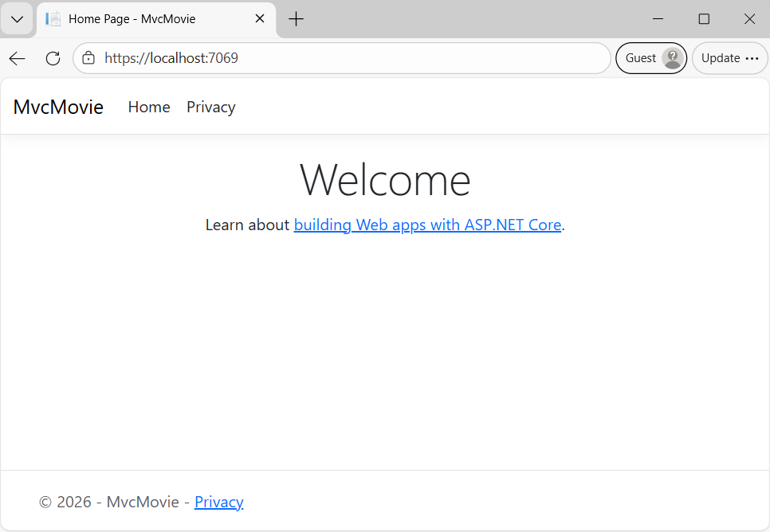Click the address bar showing localhost:7069

click(x=343, y=57)
